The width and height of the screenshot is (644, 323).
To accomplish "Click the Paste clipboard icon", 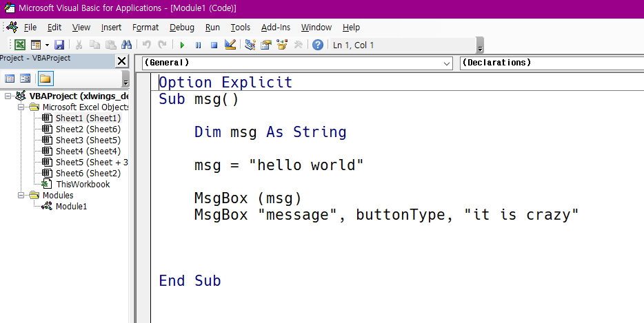I will coord(110,45).
